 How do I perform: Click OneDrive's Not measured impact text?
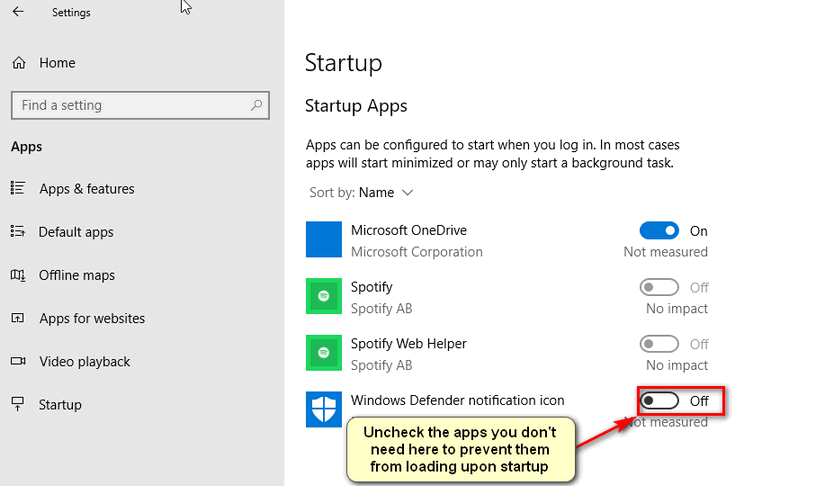coord(666,252)
